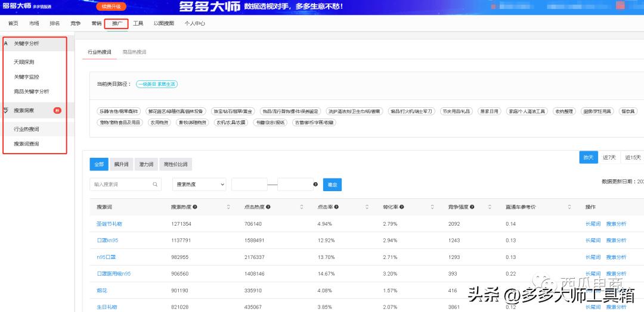Select the 全部 keyword filter tab
The height and width of the screenshot is (312, 644).
pos(99,164)
